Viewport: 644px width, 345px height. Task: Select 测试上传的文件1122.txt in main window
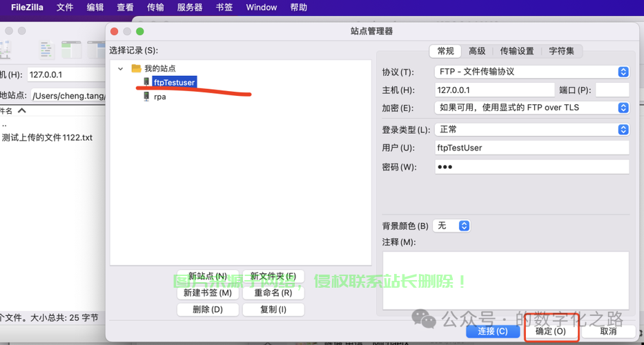point(47,137)
